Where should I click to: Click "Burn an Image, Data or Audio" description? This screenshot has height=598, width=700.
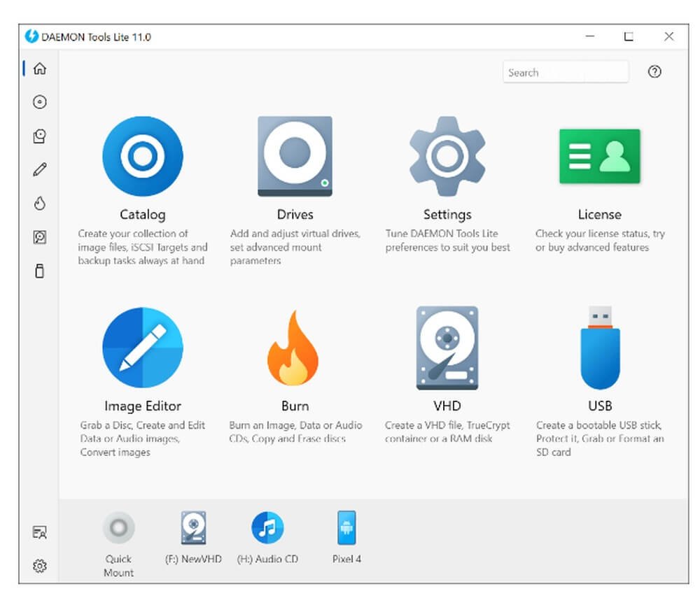point(295,432)
